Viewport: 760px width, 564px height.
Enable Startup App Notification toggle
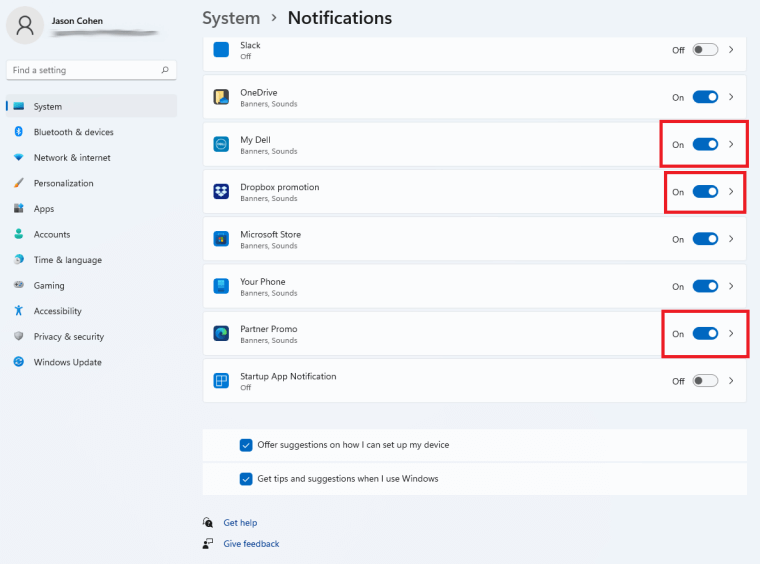click(x=705, y=380)
